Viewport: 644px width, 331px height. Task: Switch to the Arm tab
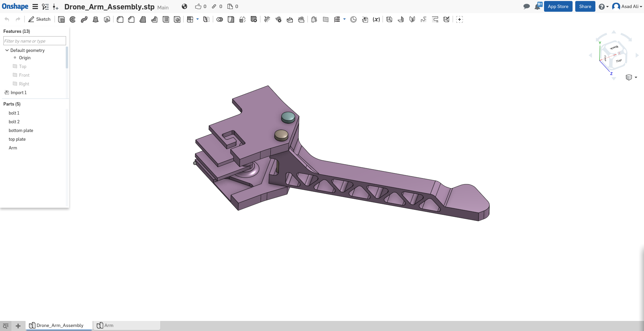click(126, 325)
